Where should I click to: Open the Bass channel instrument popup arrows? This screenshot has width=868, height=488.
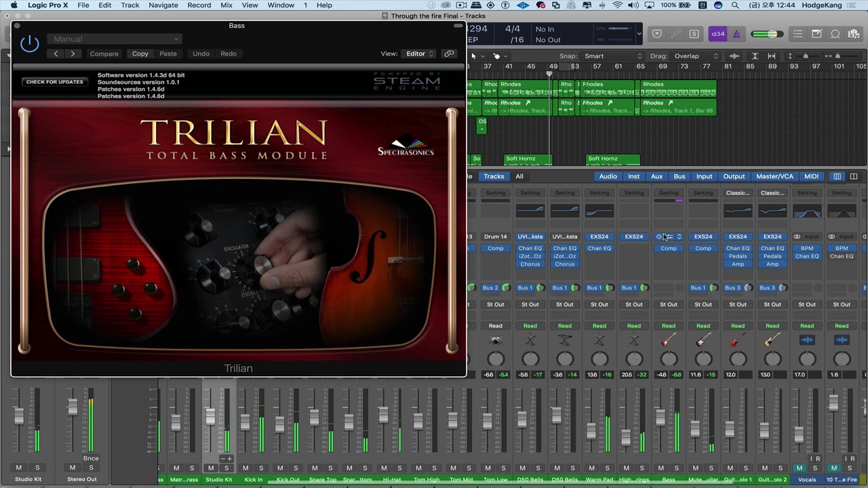pyautogui.click(x=679, y=237)
